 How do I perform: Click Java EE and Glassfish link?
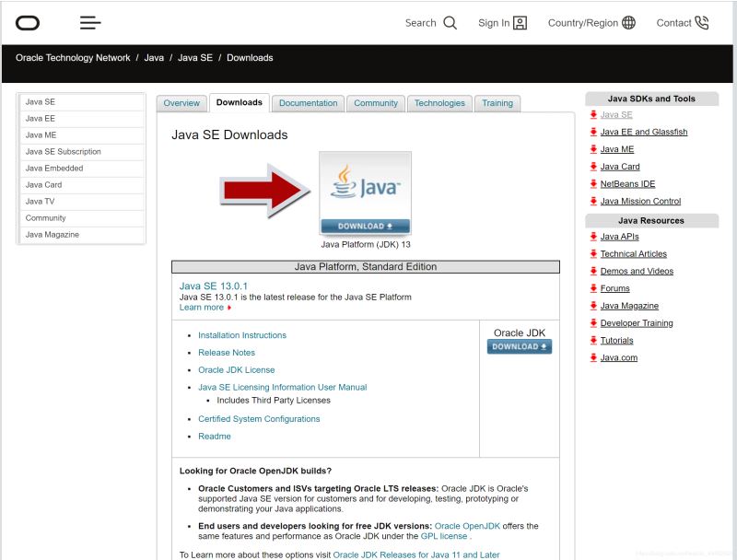[643, 132]
